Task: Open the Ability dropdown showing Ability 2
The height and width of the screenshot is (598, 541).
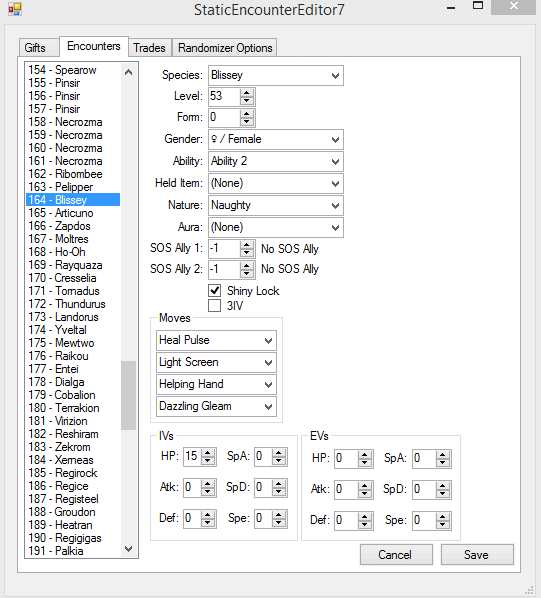Action: point(276,161)
